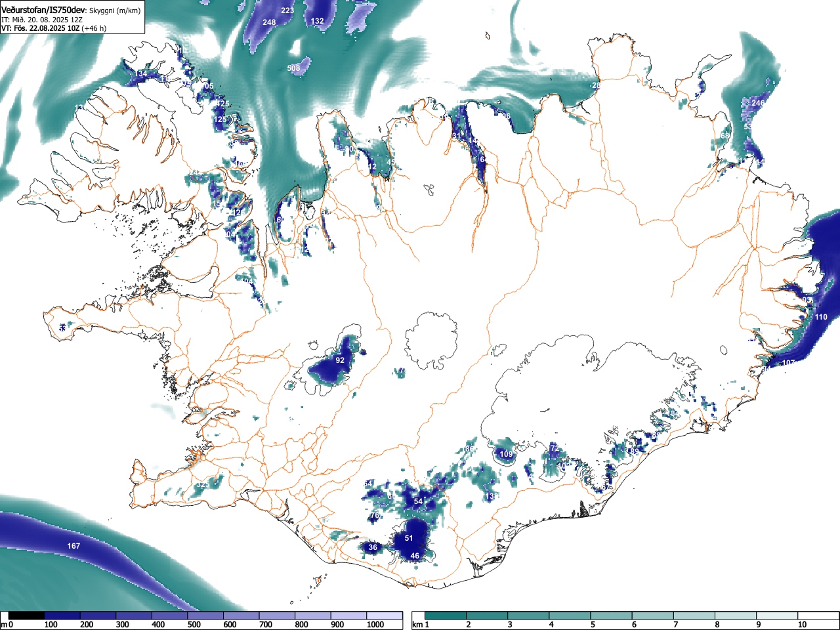Click the '92' value on the central glacier
Image resolution: width=840 pixels, height=630 pixels.
coord(340,360)
